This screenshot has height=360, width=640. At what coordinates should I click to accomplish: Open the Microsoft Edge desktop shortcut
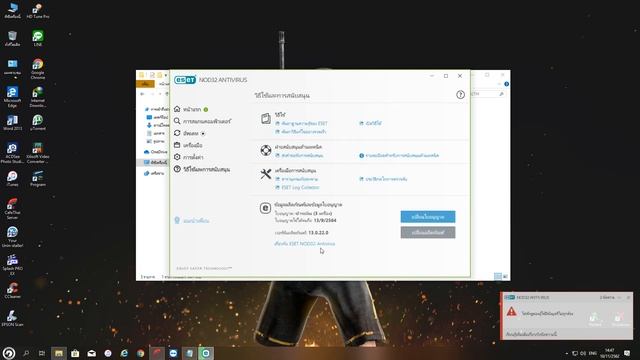click(x=12, y=97)
